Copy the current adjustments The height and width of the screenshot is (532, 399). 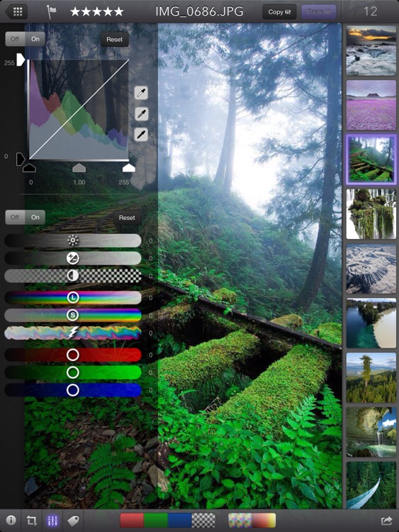[279, 12]
